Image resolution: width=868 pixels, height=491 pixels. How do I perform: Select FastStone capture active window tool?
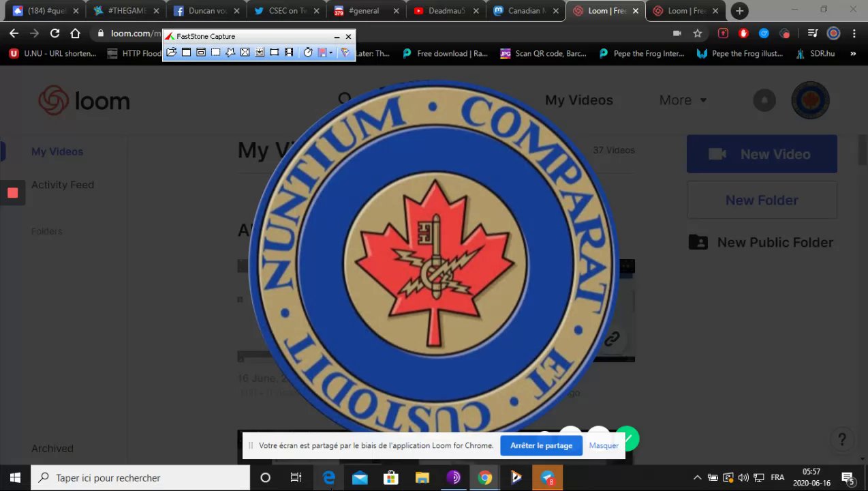coord(186,53)
